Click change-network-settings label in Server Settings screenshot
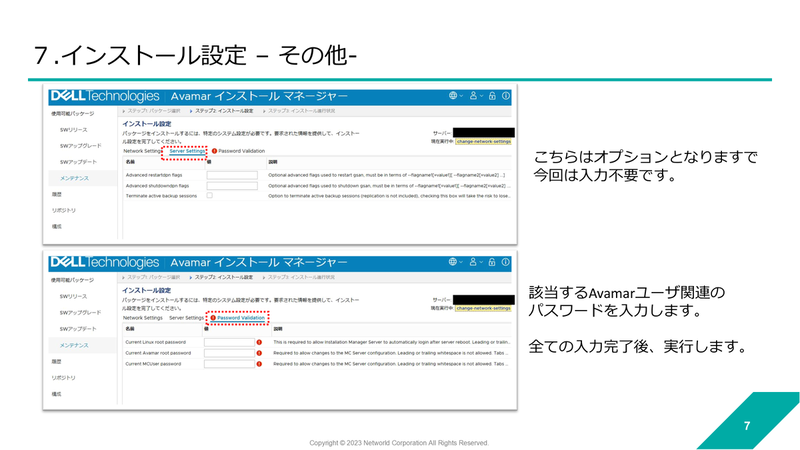Viewport: 800px width, 450px height. [x=484, y=141]
